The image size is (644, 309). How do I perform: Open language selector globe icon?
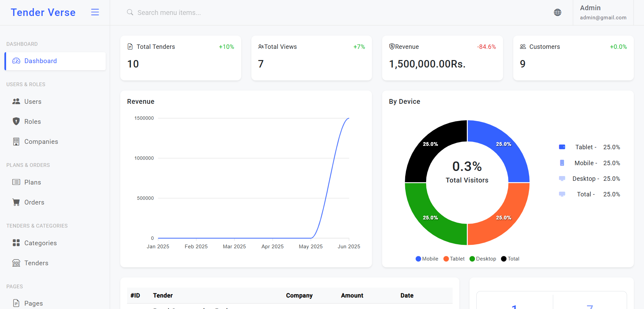pyautogui.click(x=557, y=13)
